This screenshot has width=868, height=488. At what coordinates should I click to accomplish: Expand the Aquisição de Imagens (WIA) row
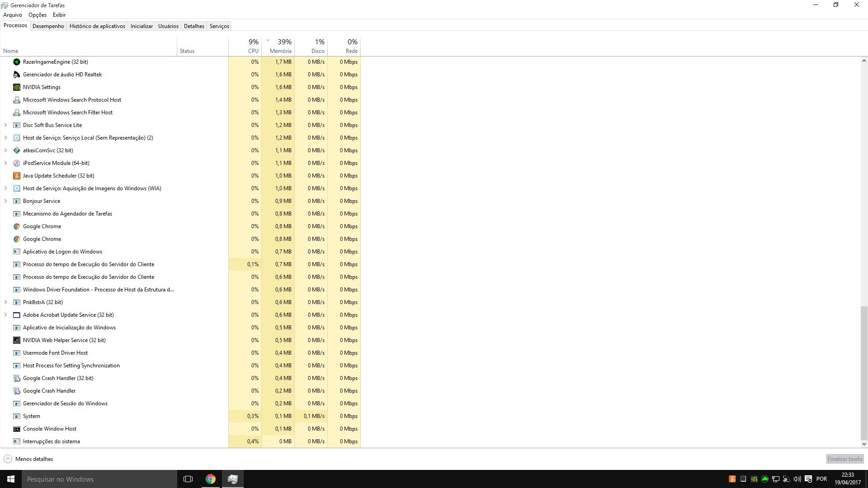pyautogui.click(x=5, y=188)
